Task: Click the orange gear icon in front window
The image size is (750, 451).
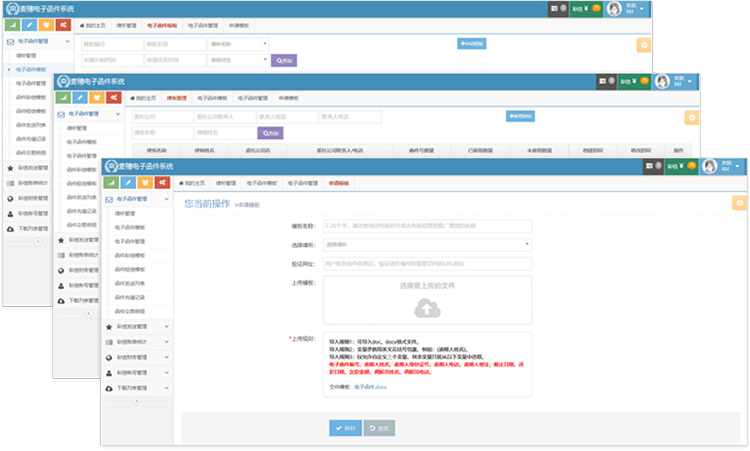Action: pyautogui.click(x=739, y=203)
